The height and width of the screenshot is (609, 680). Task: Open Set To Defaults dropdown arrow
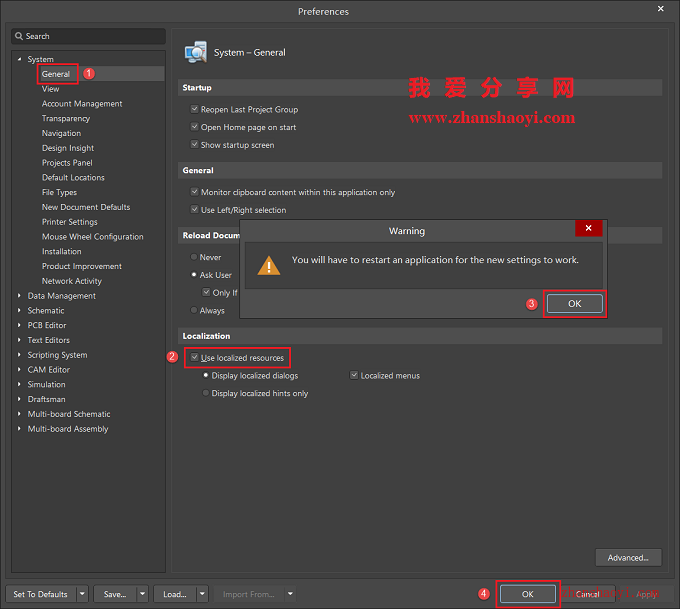click(82, 594)
